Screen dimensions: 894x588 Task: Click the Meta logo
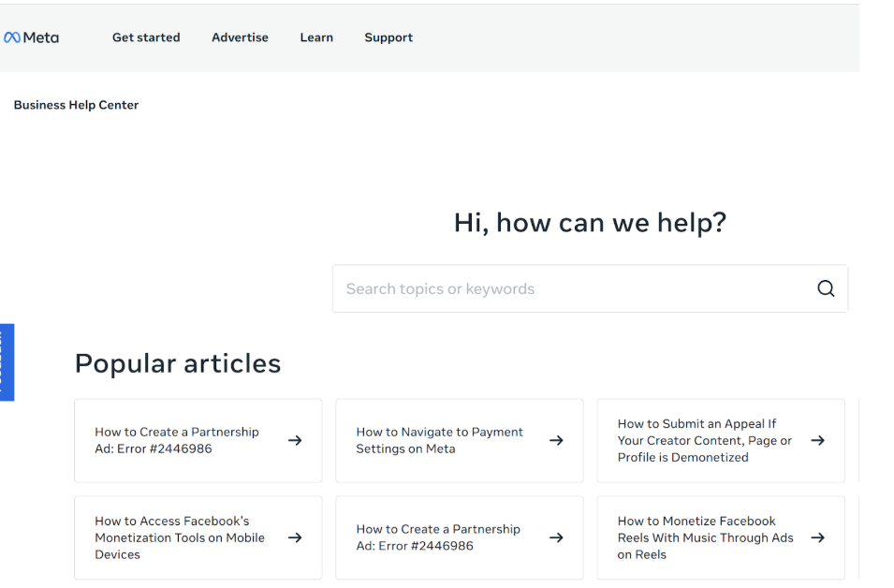click(31, 37)
